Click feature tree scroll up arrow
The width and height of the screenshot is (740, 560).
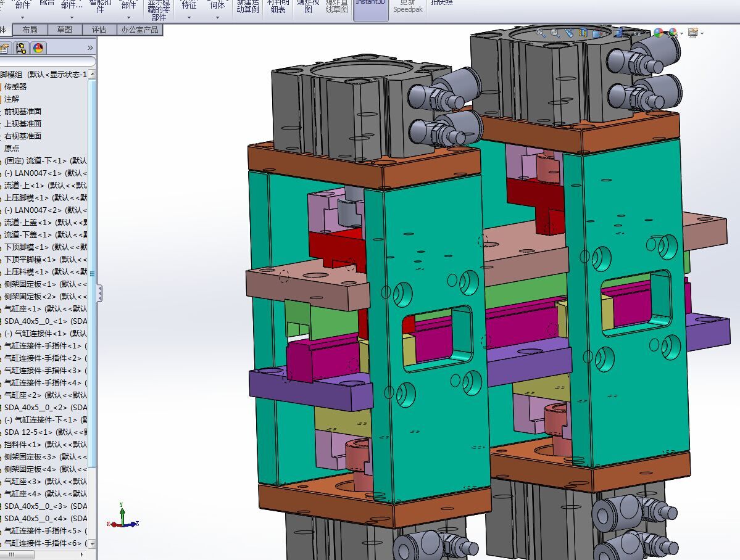click(93, 74)
